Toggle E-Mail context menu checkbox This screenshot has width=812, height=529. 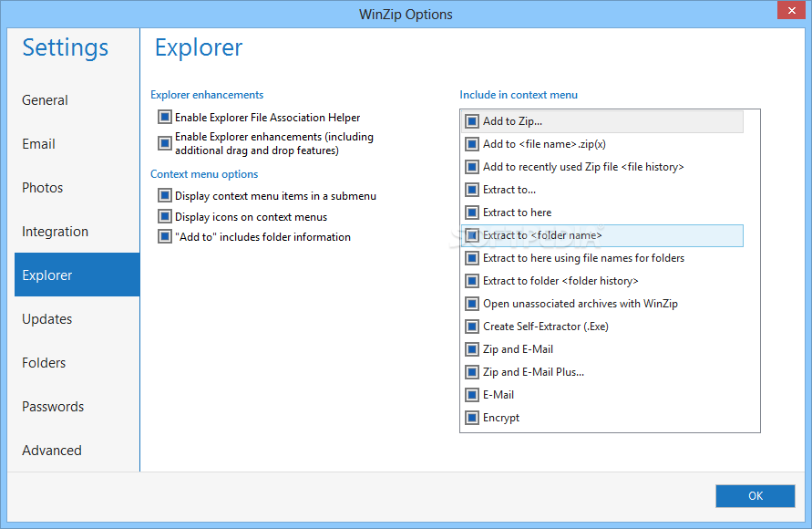[472, 395]
